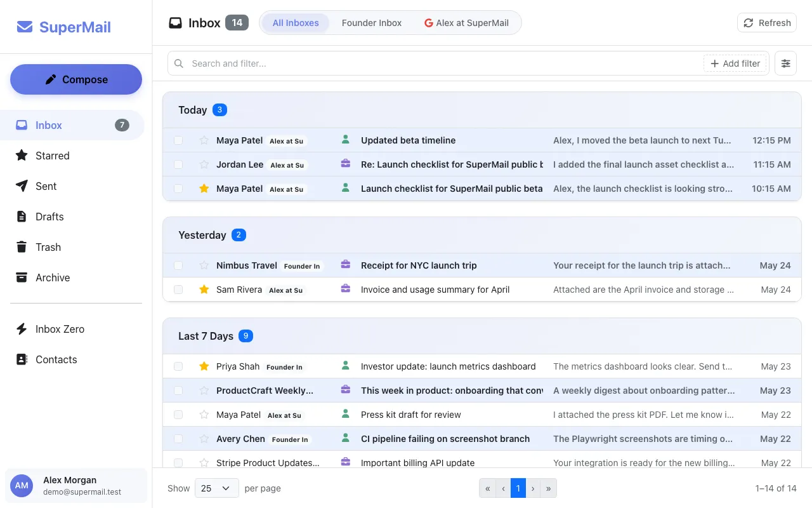The height and width of the screenshot is (508, 812).
Task: Click briefcase icon on Stripe billing email
Action: click(x=346, y=462)
